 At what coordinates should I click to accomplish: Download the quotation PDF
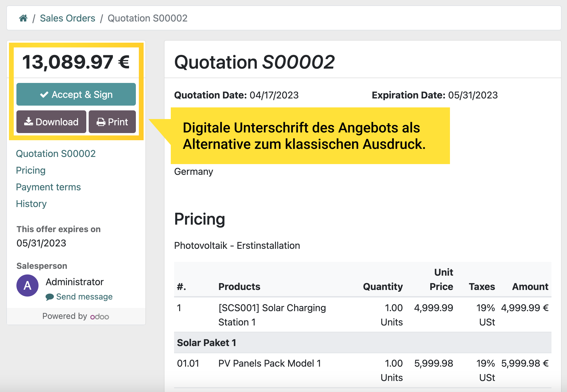click(x=51, y=122)
